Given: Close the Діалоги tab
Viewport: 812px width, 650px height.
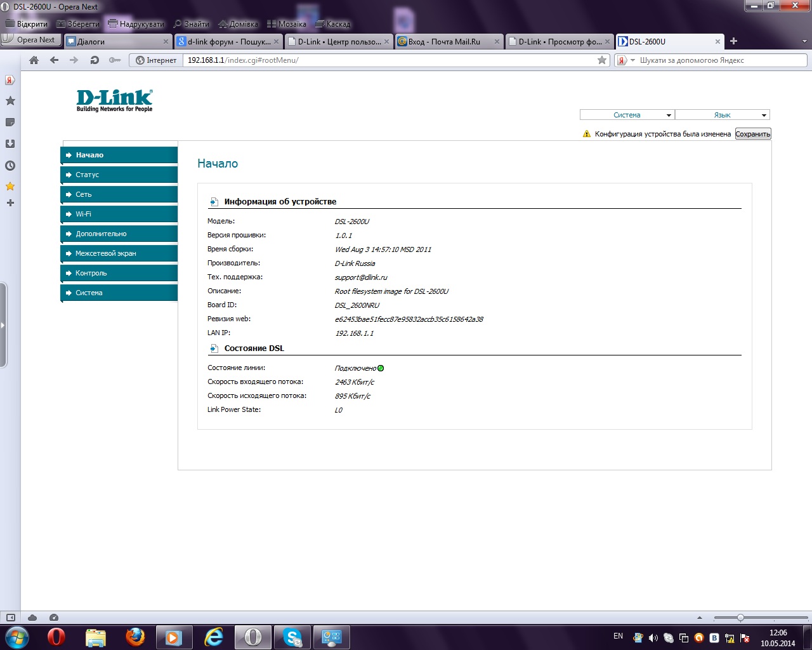Looking at the screenshot, I should tap(166, 42).
